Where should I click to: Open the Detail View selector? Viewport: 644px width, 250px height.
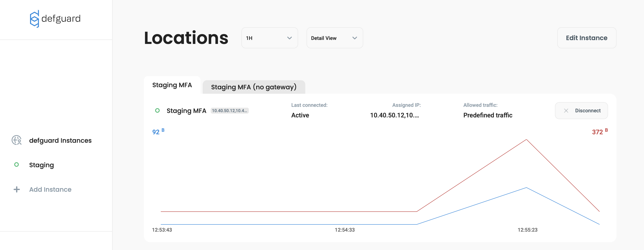coord(334,38)
